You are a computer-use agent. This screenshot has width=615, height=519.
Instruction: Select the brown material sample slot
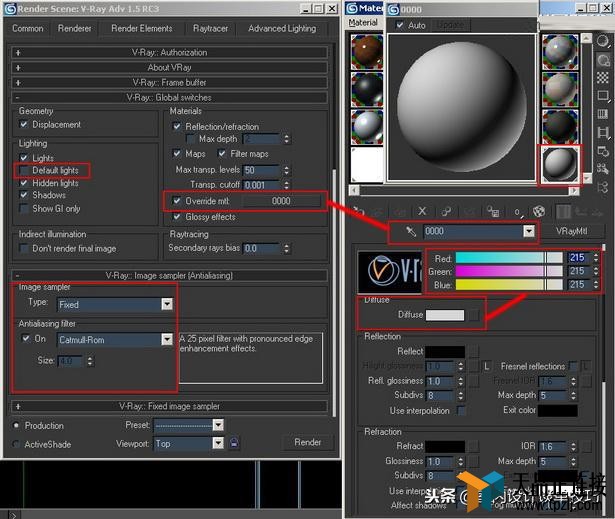[x=367, y=52]
